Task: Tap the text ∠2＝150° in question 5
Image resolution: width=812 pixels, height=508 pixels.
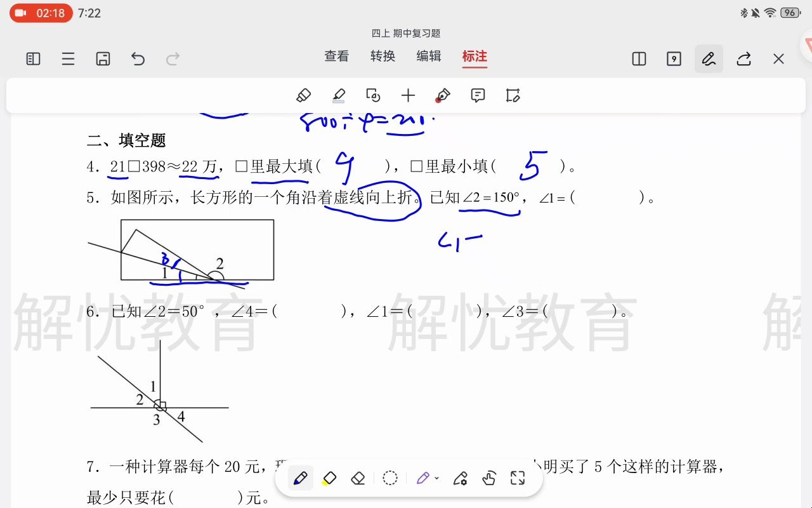Action: pos(491,197)
